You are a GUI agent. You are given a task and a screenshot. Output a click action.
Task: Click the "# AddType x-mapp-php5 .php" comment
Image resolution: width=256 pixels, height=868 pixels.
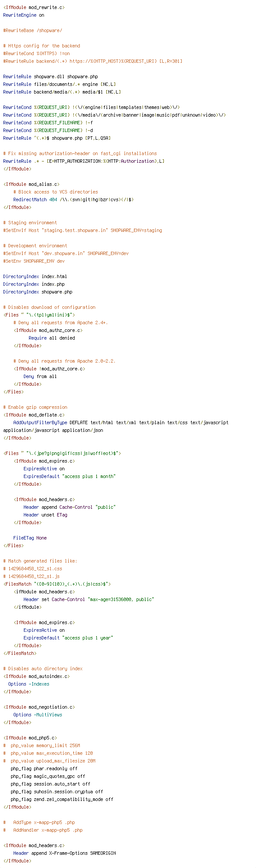pos(40,822)
